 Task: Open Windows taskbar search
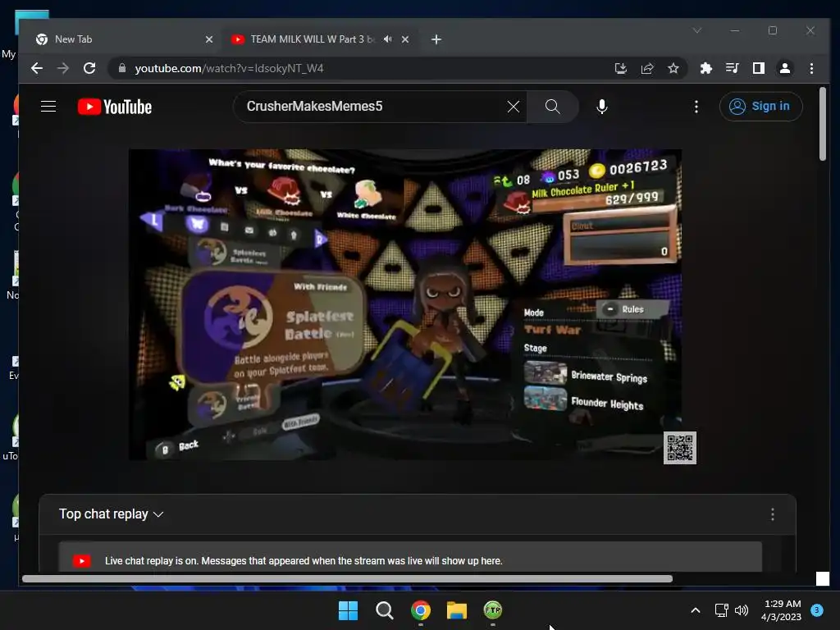tap(384, 610)
